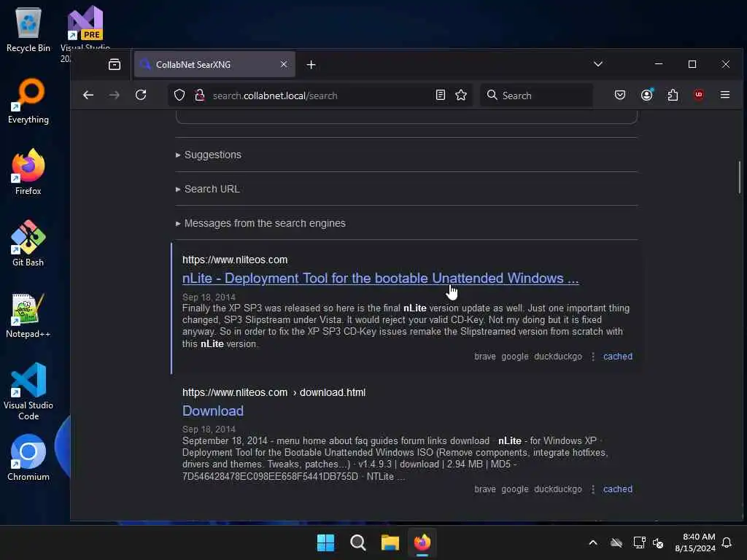Click the page vertical scrollbar thumb
The image size is (747, 560).
[740, 177]
